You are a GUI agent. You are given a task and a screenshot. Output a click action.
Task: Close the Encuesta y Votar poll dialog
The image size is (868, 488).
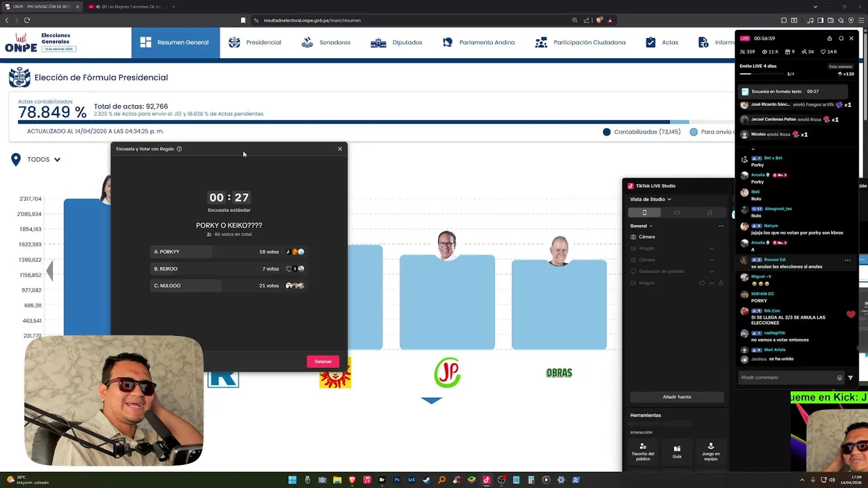click(340, 148)
